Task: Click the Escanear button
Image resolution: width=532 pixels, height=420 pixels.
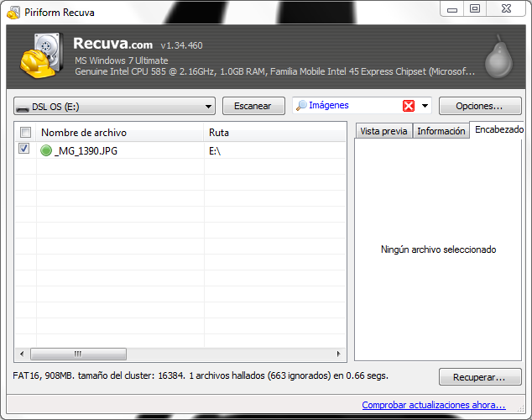Action: (253, 106)
